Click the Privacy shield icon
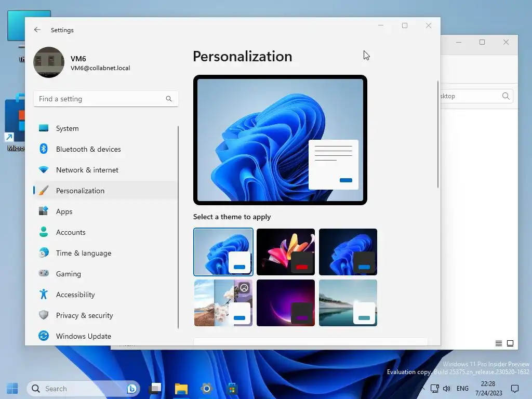The image size is (532, 399). click(44, 315)
